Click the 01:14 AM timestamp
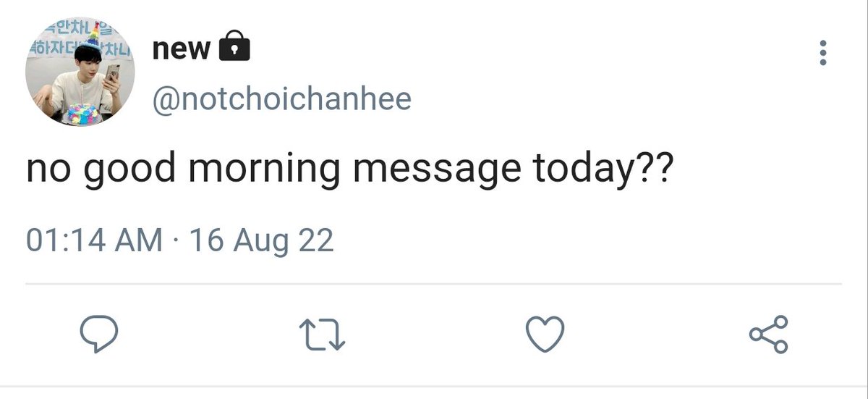The image size is (868, 399). click(95, 240)
